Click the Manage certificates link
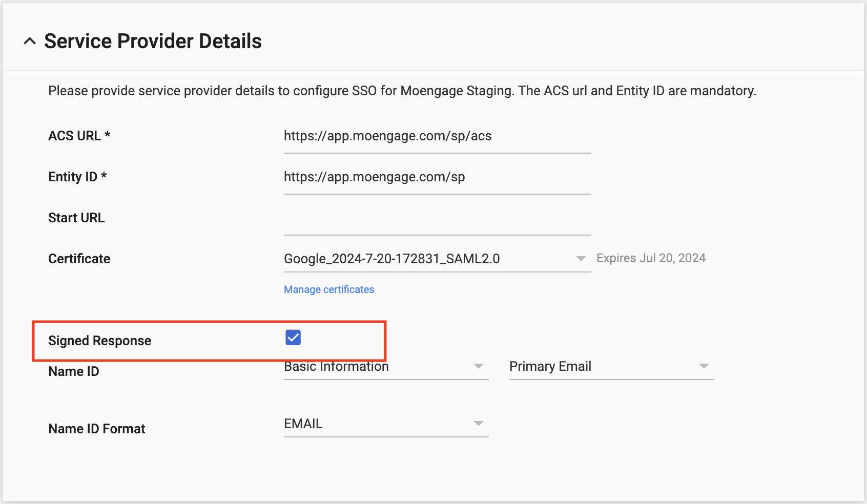Screen dimensions: 867x504 (328, 289)
